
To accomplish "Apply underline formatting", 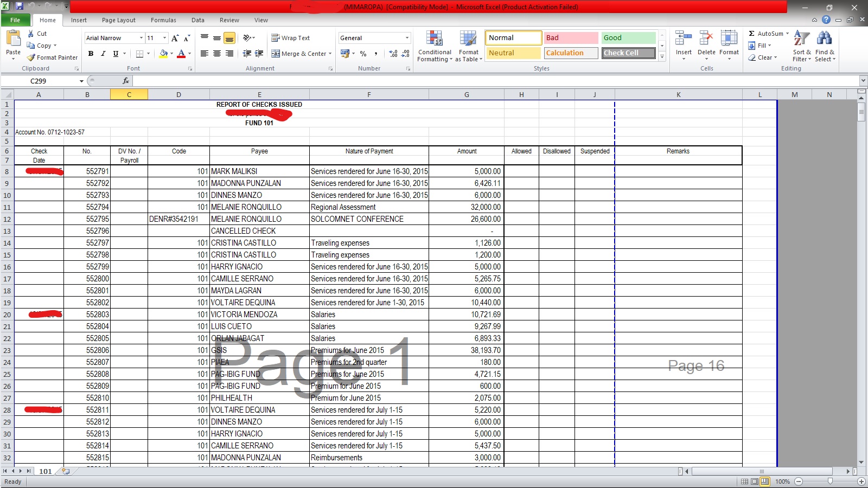I will point(116,54).
